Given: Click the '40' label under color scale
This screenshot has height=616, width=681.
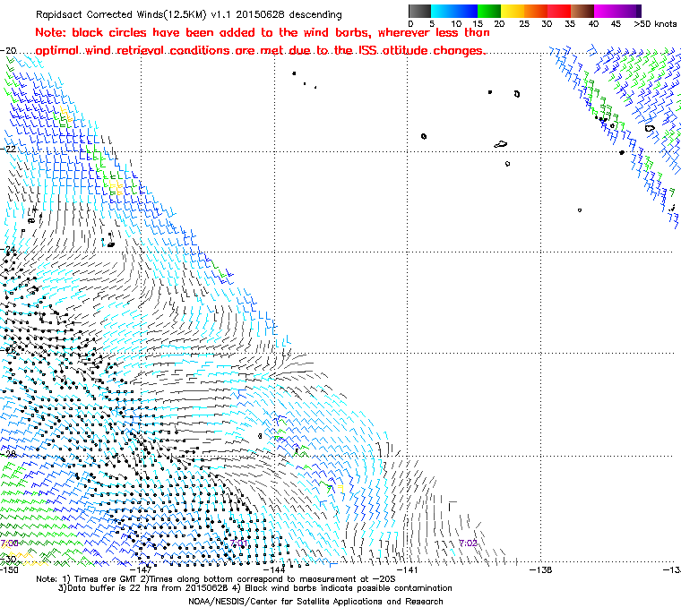Looking at the screenshot, I should tap(593, 24).
